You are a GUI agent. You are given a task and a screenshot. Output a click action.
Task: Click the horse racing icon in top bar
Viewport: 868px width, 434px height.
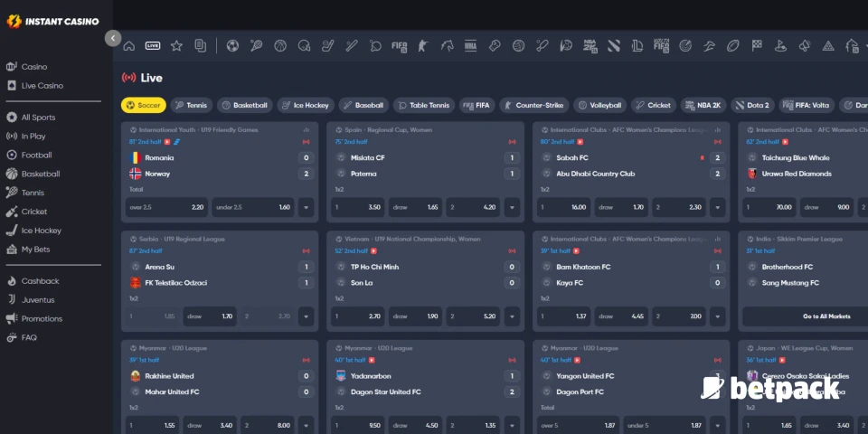pos(447,45)
